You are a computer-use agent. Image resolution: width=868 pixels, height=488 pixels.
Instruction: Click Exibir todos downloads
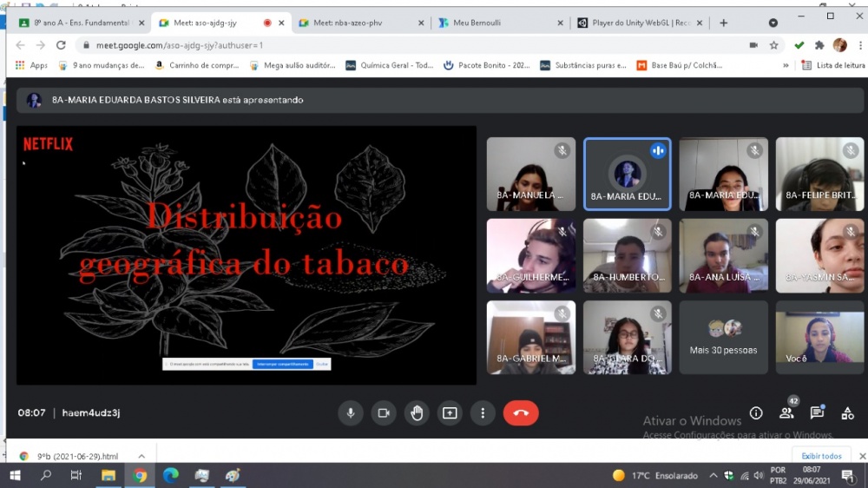(821, 457)
